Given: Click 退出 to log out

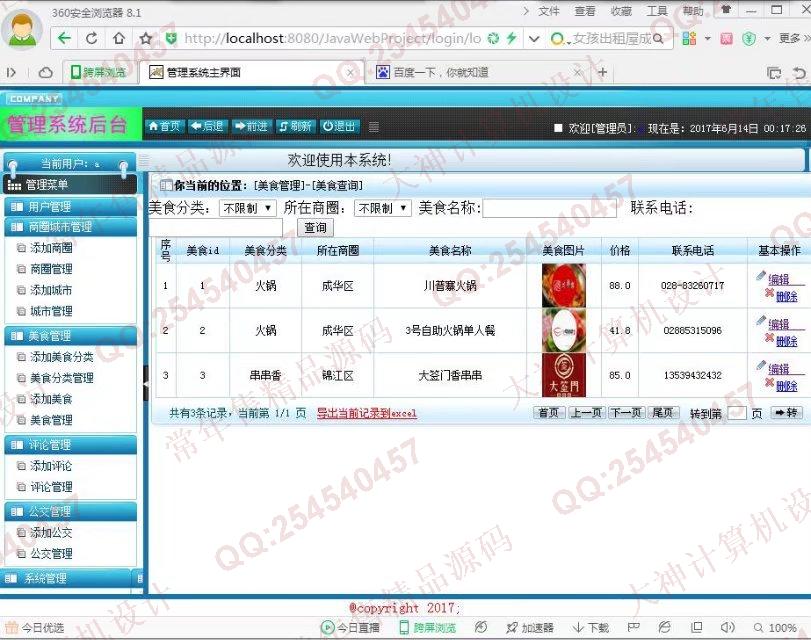Looking at the screenshot, I should pos(339,126).
